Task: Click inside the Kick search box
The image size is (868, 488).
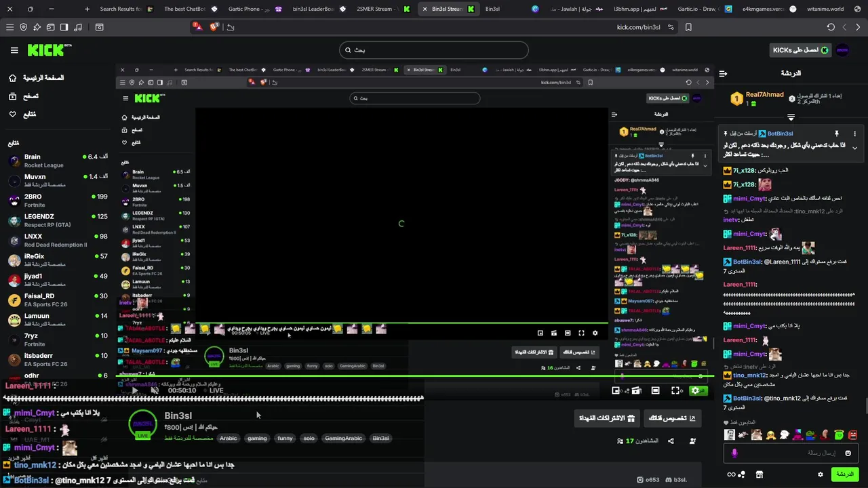Action: (x=433, y=50)
